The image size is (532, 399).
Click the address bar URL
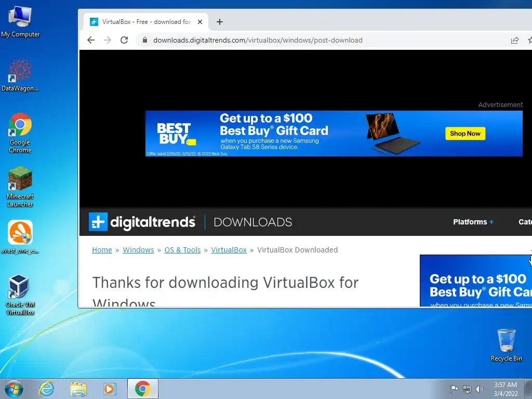click(258, 40)
